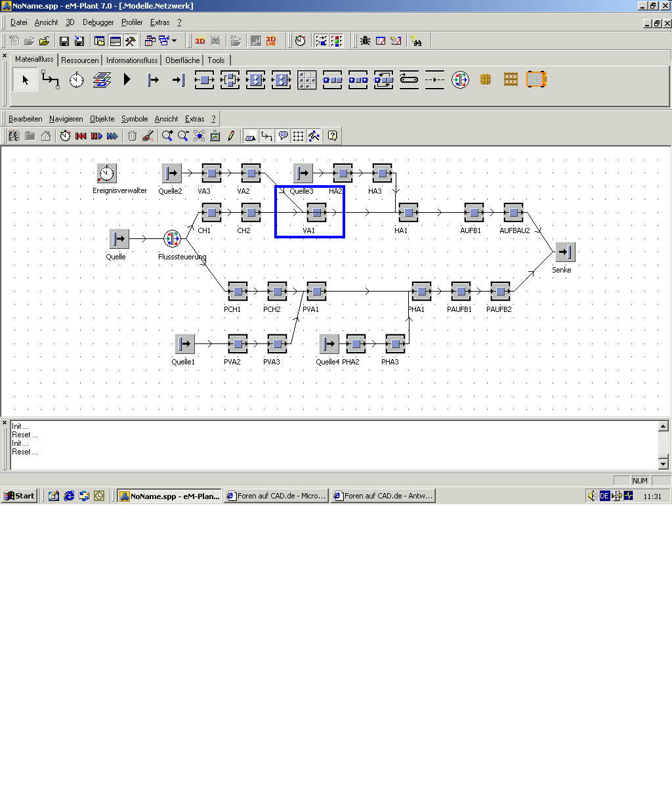This screenshot has height=788, width=672.
Task: Select the VA1 station on the canvas
Action: (x=316, y=212)
